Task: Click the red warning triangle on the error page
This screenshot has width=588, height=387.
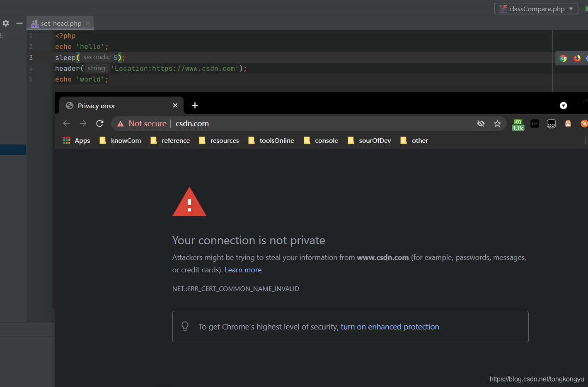Action: [x=189, y=202]
